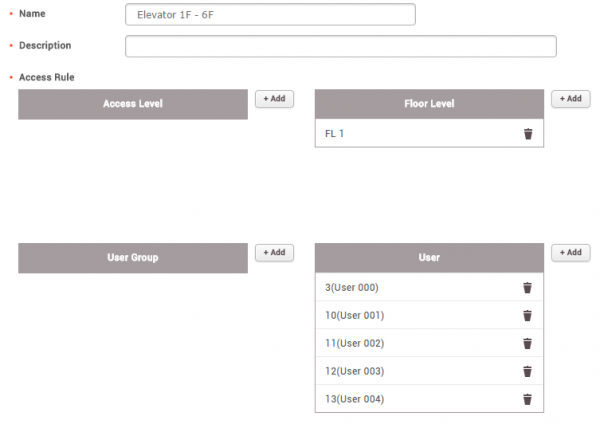
Task: Select the 13(User 004) row text
Action: 352,400
